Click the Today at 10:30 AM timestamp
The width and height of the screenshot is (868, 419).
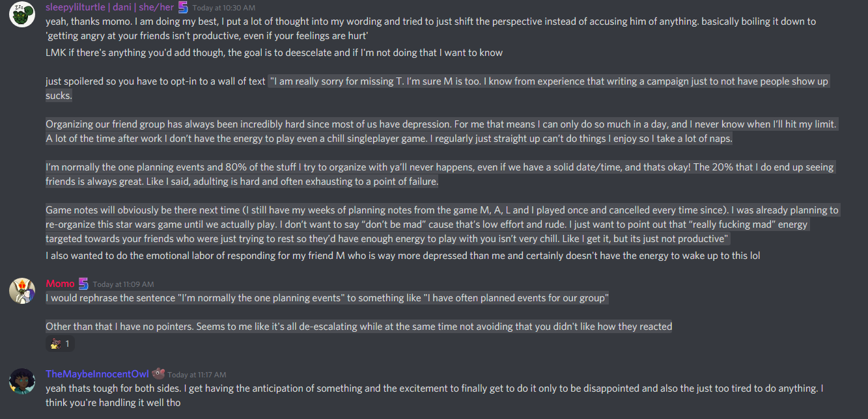(224, 8)
